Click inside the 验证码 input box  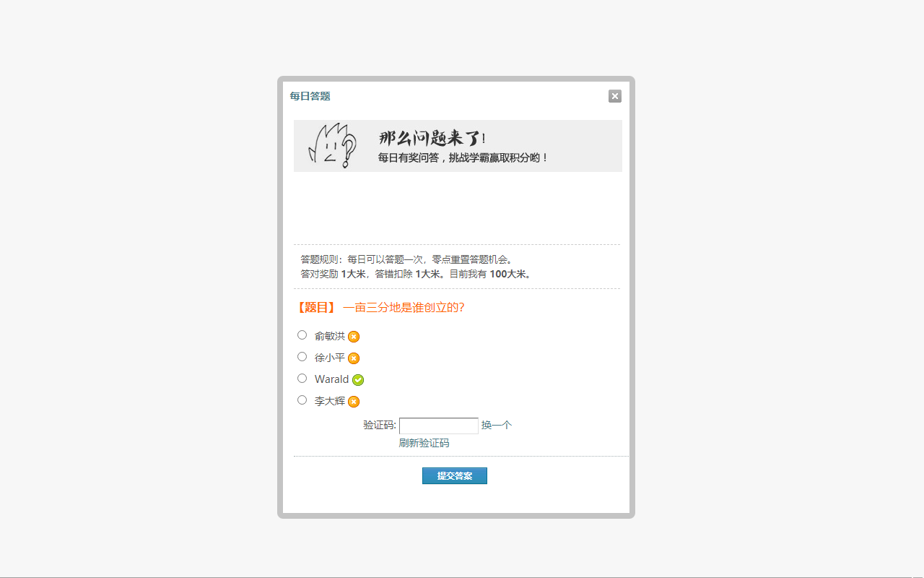click(x=439, y=426)
